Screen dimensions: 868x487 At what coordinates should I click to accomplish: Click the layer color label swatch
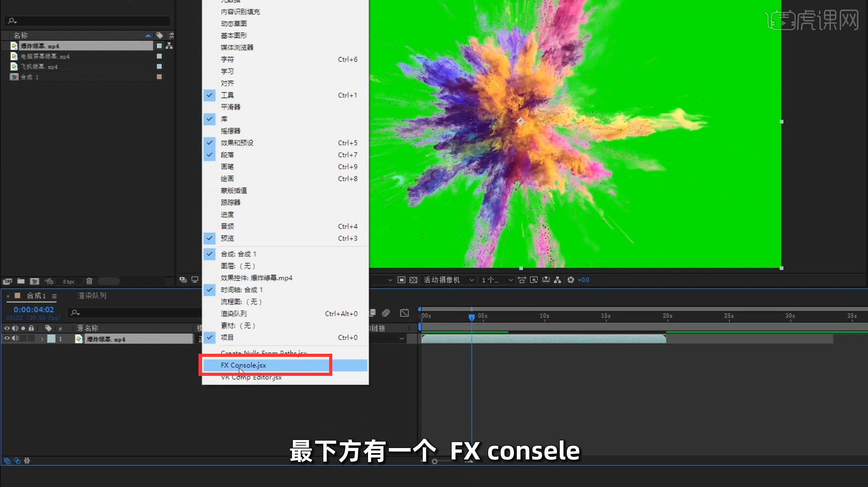[x=52, y=339]
